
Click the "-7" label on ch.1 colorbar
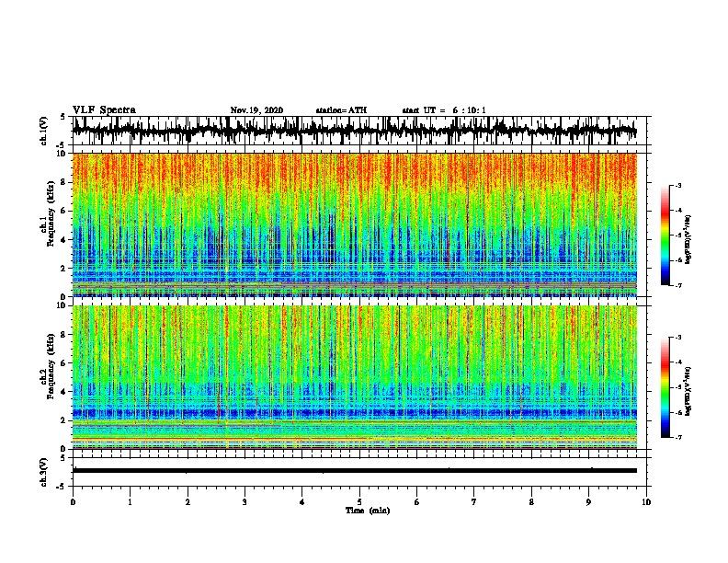pos(677,285)
